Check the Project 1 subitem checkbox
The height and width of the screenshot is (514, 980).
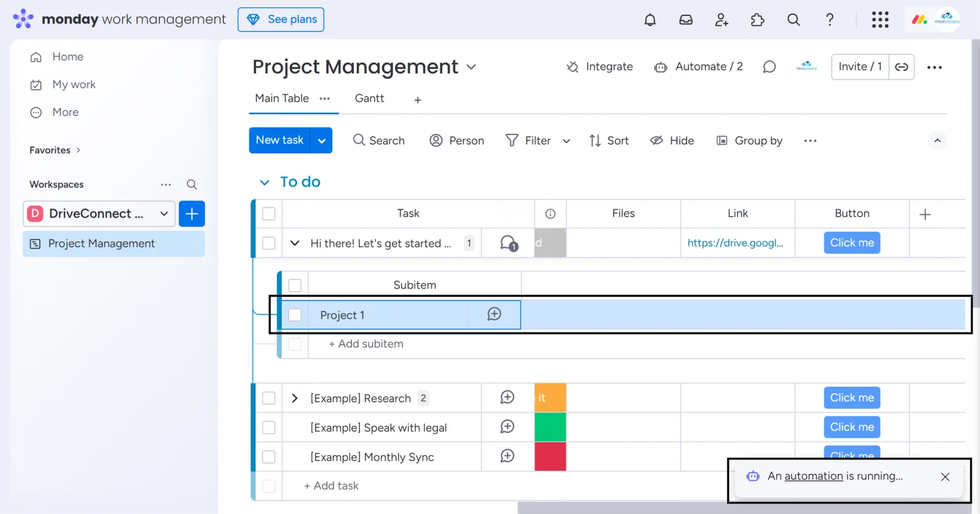click(x=295, y=315)
